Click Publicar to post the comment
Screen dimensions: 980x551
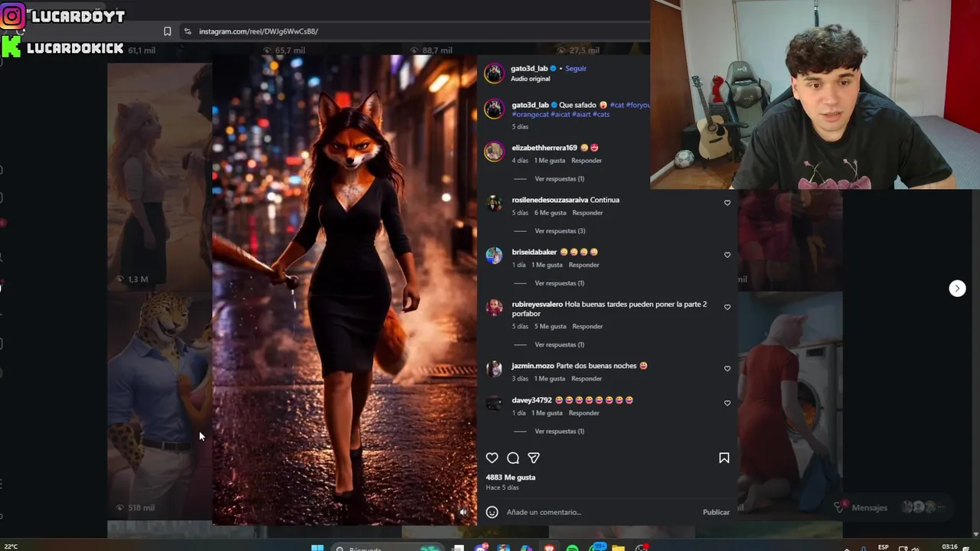coord(716,512)
